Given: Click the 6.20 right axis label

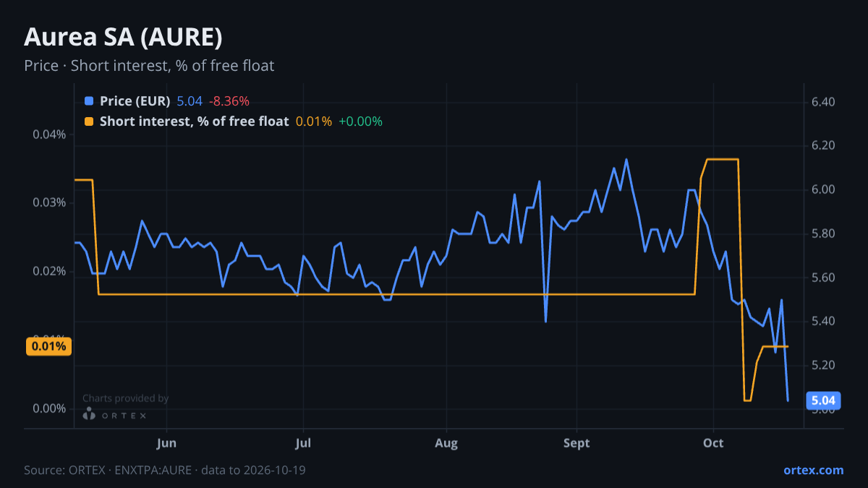Looking at the screenshot, I should click(x=823, y=146).
